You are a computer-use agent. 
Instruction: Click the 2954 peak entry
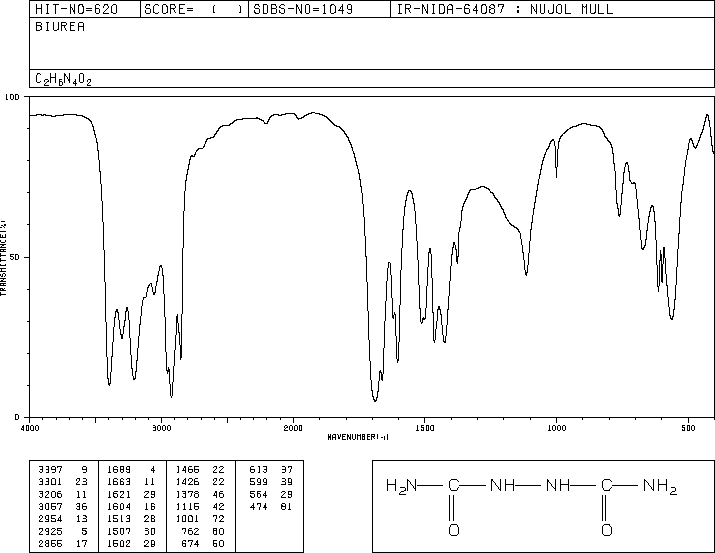(x=63, y=519)
